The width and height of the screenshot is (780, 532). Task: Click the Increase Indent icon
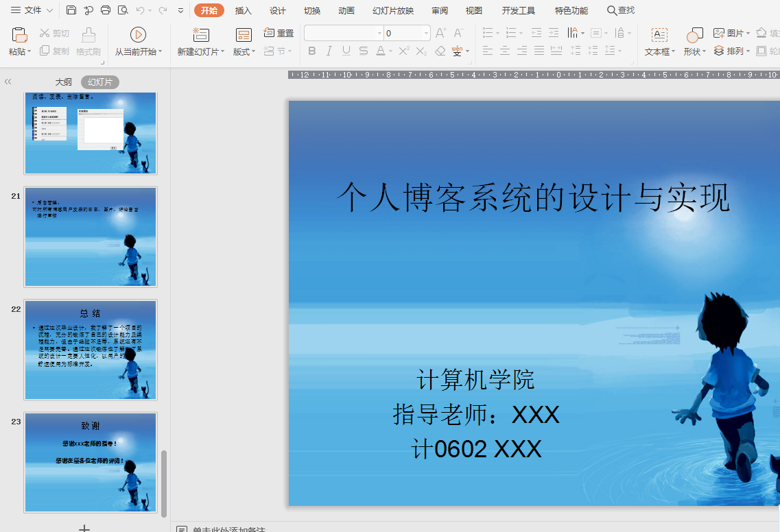click(554, 33)
